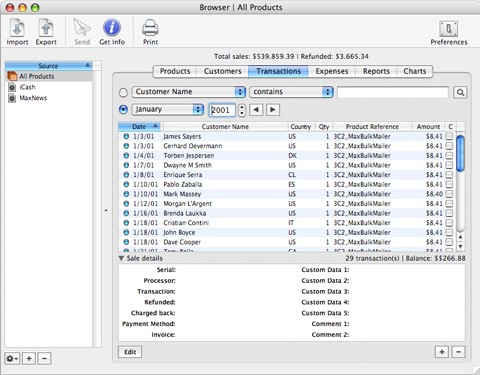
Task: Click the transactions list scrollbar thumb
Action: coord(460,153)
